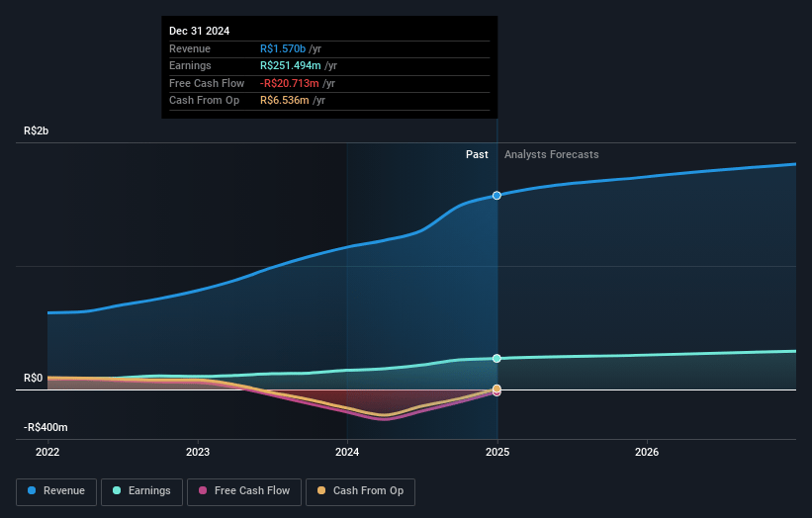The image size is (812, 518).
Task: Click the Revenue row label in tooltip
Action: (x=190, y=48)
